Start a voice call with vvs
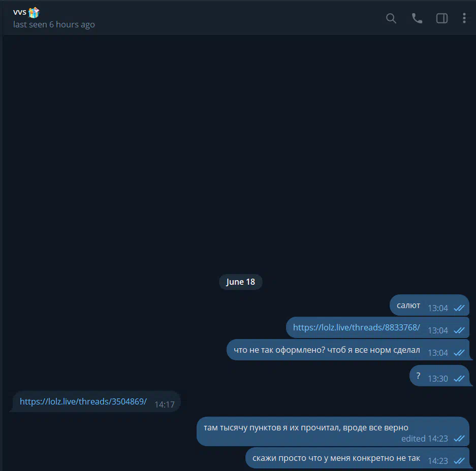This screenshot has width=476, height=471. (417, 18)
